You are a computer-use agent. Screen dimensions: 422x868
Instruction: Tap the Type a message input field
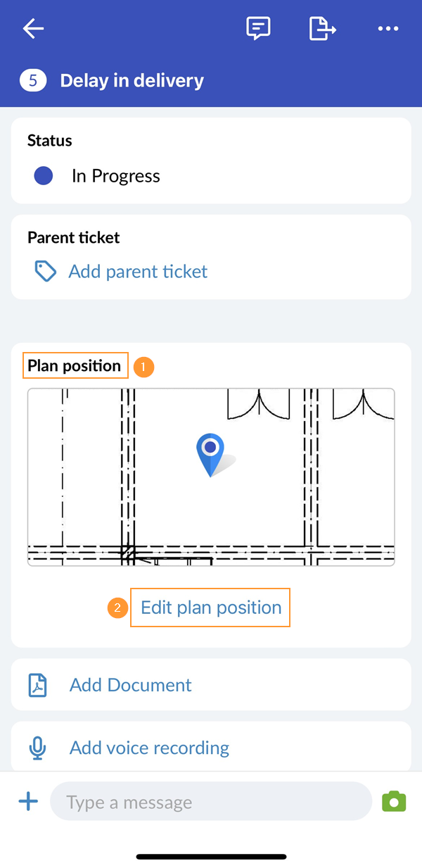click(x=211, y=801)
